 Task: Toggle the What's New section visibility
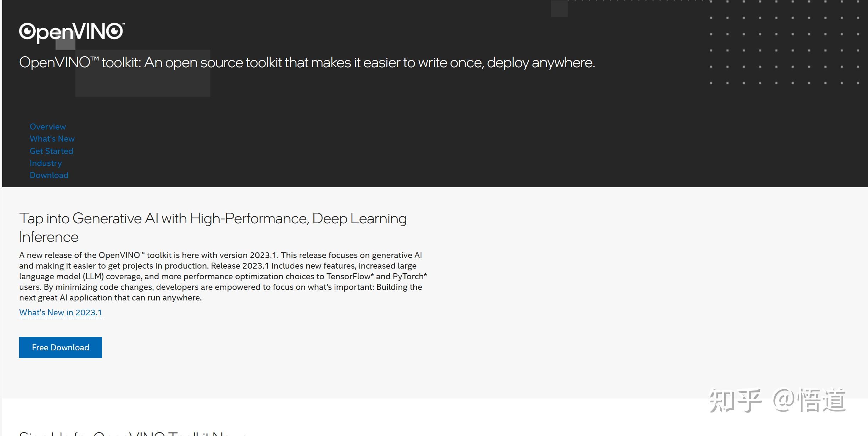[x=52, y=138]
